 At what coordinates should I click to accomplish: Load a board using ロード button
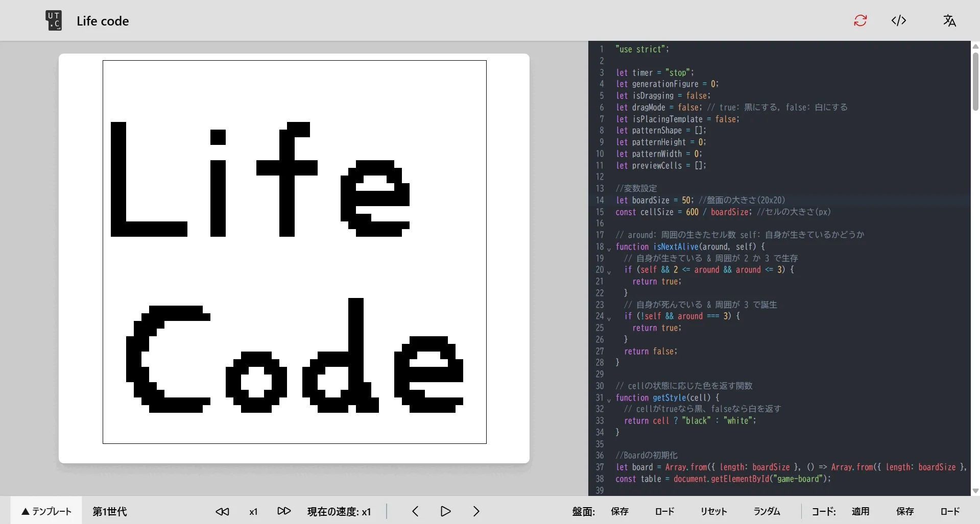[664, 511]
